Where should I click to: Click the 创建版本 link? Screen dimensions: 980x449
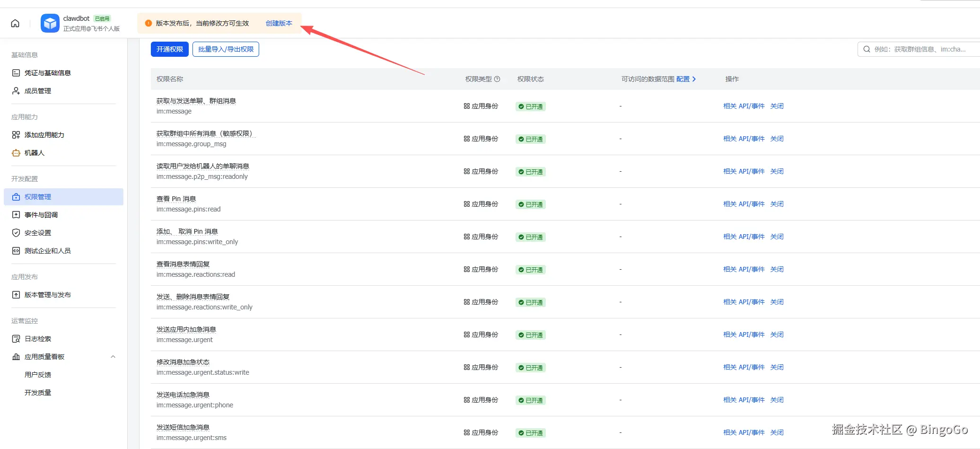279,23
